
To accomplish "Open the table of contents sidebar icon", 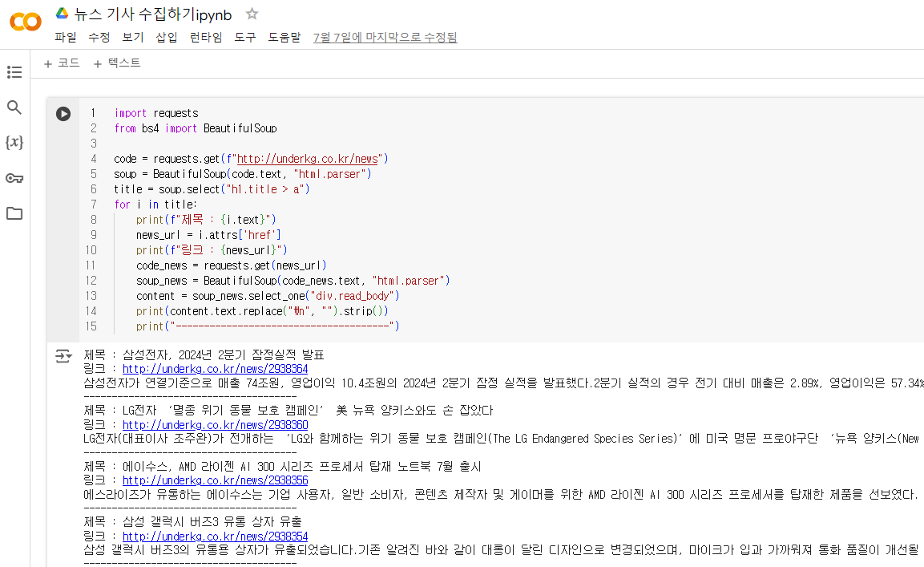I will tap(14, 72).
